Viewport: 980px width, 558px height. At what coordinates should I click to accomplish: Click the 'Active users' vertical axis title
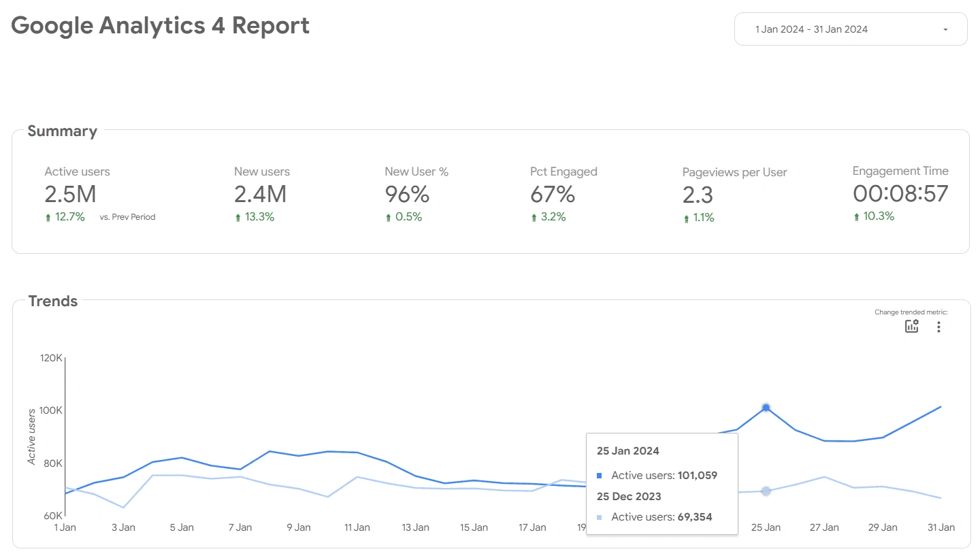[31, 437]
